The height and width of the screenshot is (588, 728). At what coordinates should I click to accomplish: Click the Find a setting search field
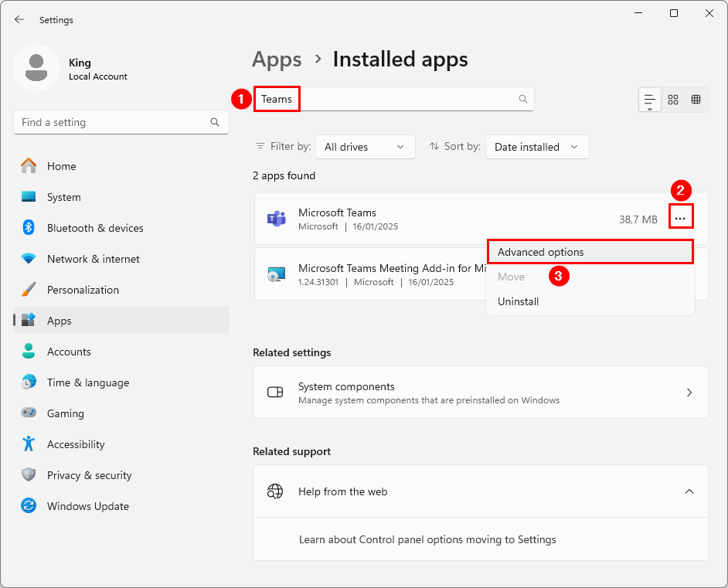click(112, 122)
